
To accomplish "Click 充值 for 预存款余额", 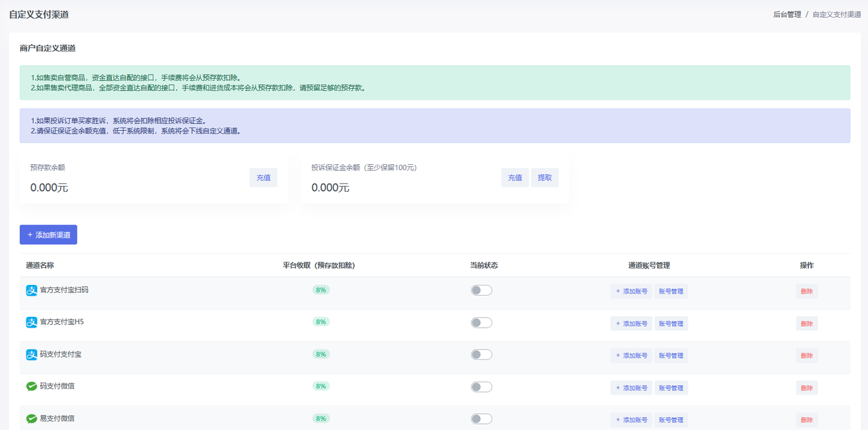I will point(263,178).
